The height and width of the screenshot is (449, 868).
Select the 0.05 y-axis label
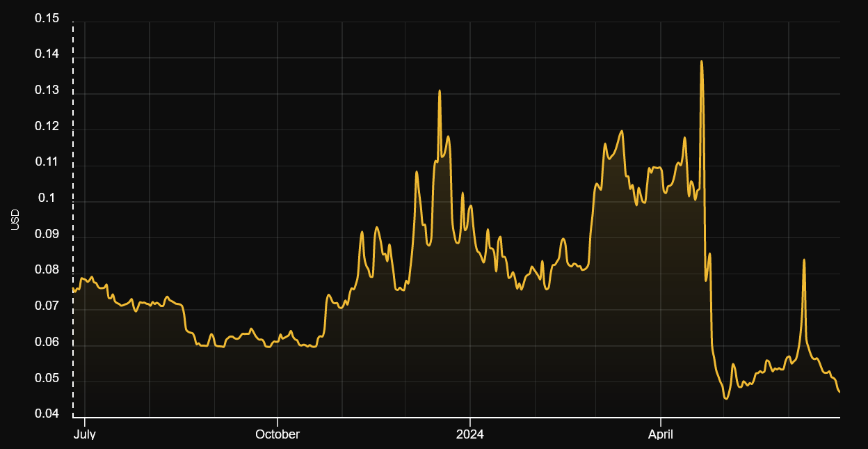click(x=47, y=379)
